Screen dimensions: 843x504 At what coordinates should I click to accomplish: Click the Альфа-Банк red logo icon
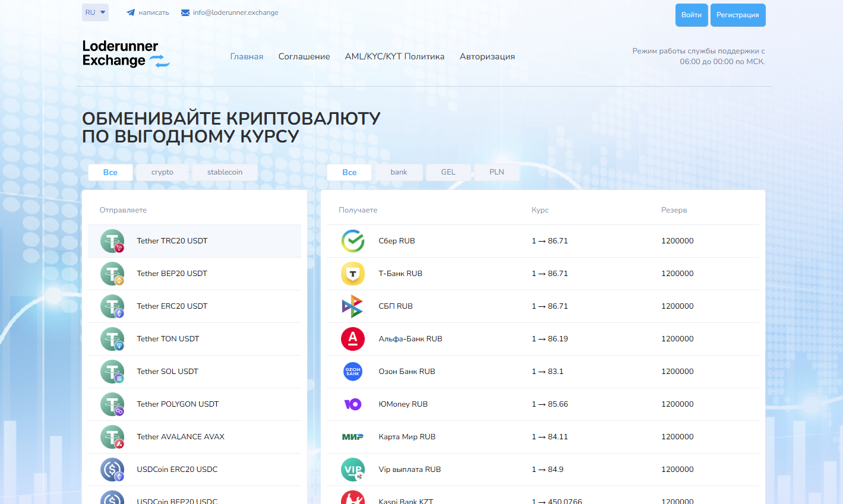coord(353,339)
